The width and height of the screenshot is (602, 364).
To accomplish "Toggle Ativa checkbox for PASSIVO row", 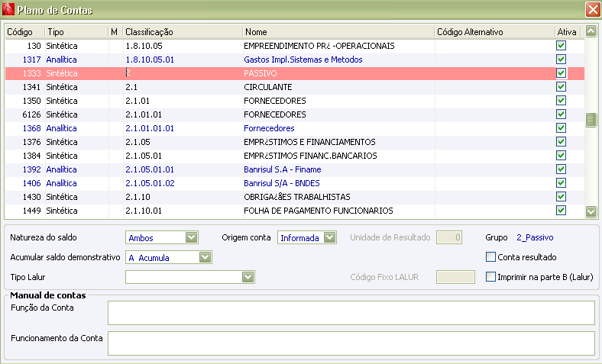I will [x=561, y=73].
